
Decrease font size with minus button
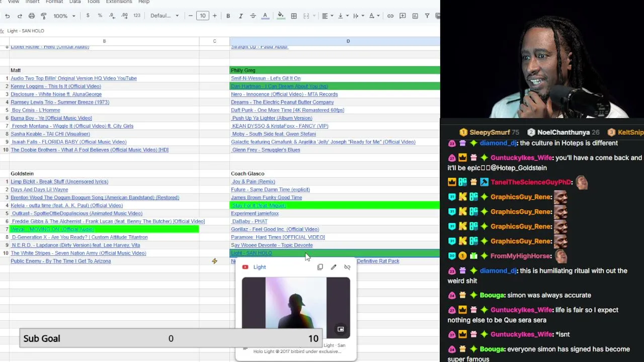click(191, 16)
